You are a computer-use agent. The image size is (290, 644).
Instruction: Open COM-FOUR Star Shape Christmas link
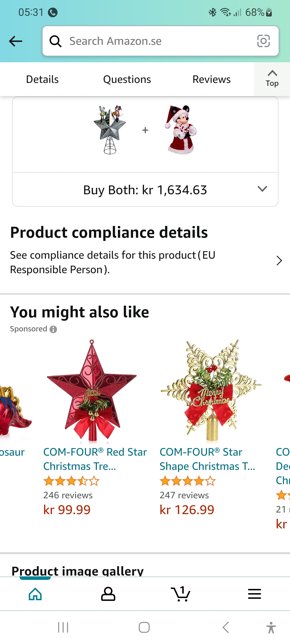click(x=207, y=459)
